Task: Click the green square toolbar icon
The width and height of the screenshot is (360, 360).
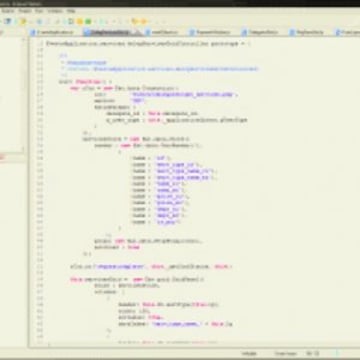Action: pyautogui.click(x=88, y=21)
